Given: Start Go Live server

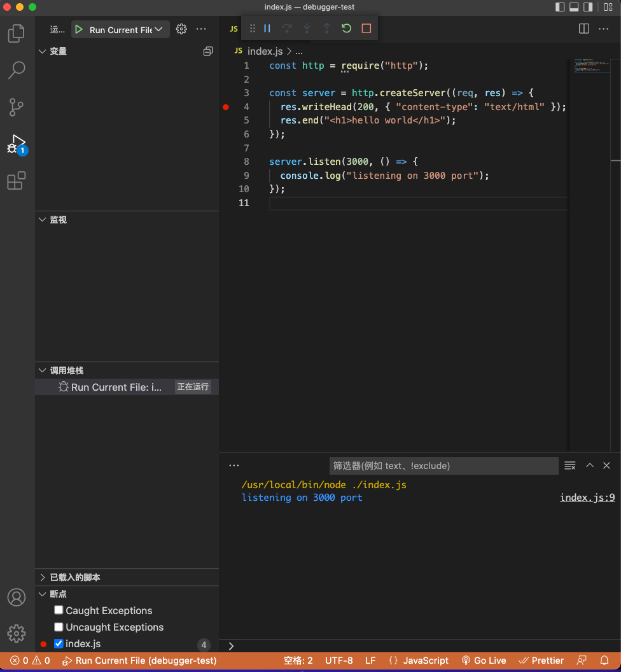Looking at the screenshot, I should tap(484, 661).
